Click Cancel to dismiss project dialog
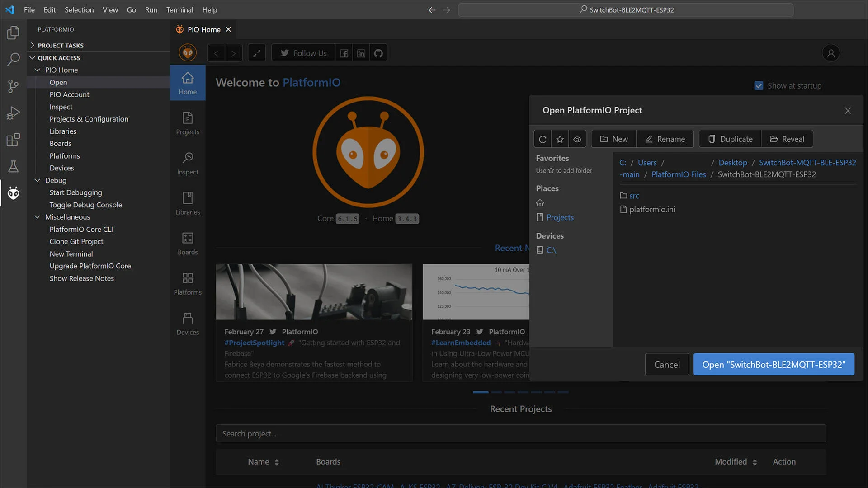 click(666, 364)
